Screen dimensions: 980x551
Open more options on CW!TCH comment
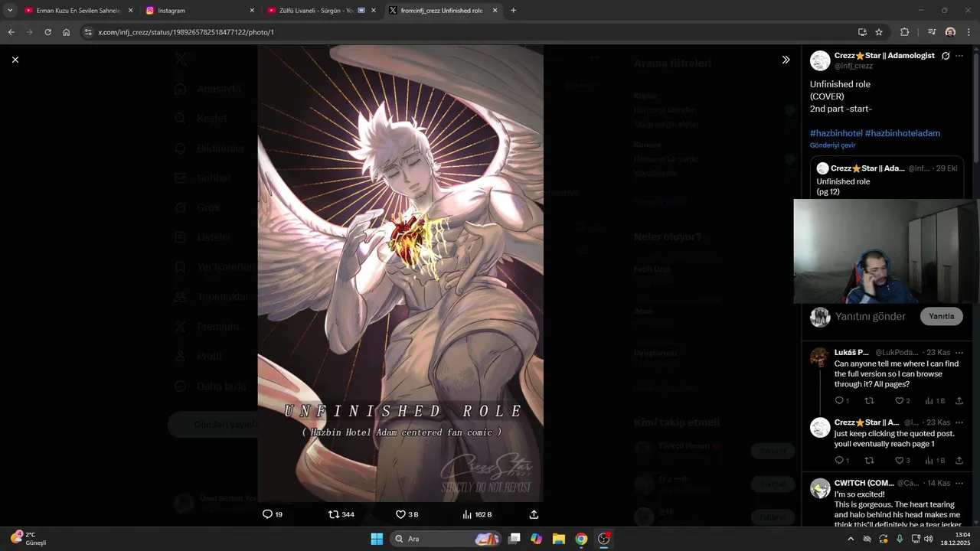point(959,483)
